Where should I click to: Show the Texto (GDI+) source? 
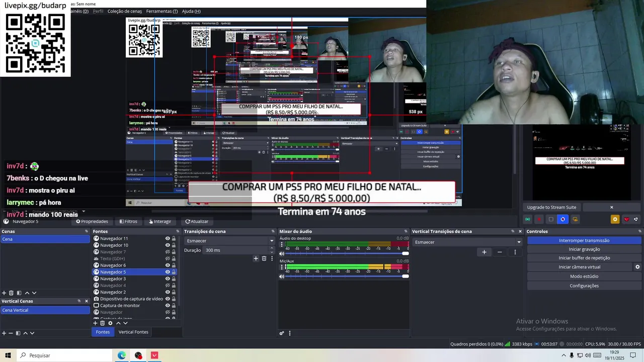168,258
